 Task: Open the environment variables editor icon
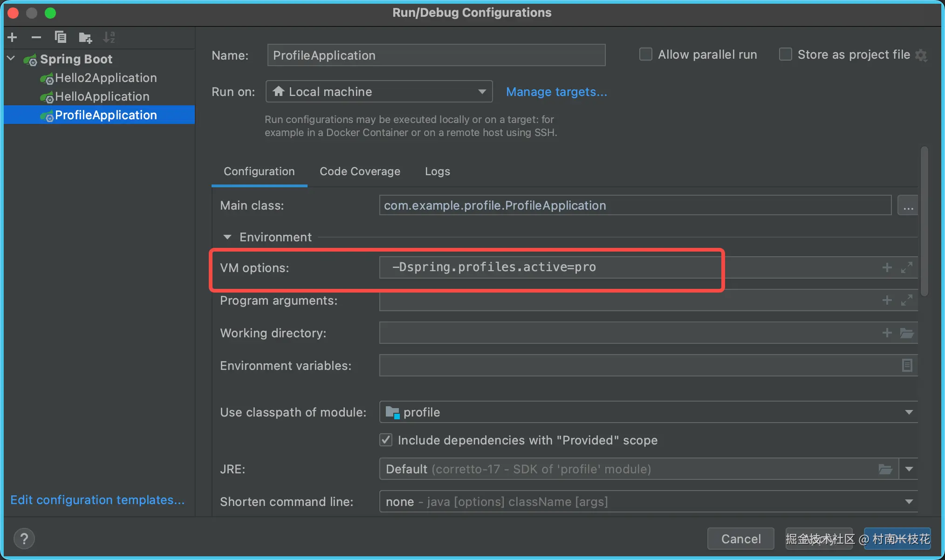(x=907, y=365)
